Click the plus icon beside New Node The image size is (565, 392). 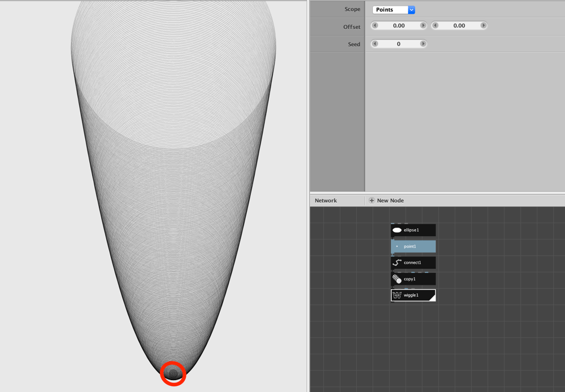tap(372, 201)
